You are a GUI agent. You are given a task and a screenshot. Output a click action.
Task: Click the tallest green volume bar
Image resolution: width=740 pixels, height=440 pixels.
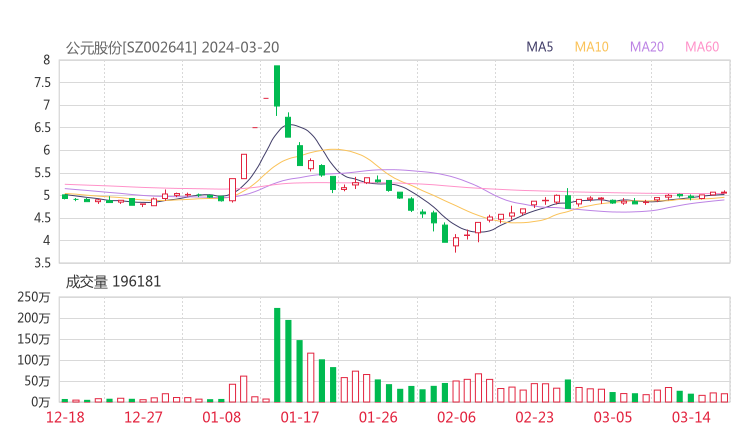[x=277, y=355]
